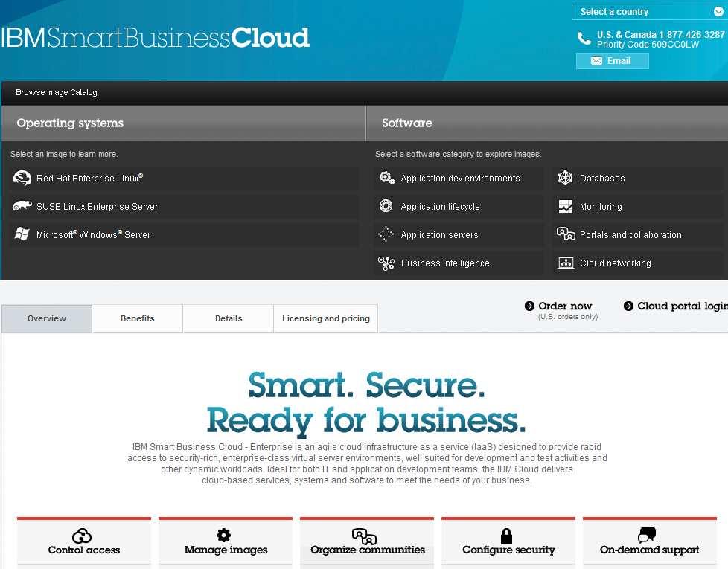728x569 pixels.
Task: Click the Browse Image Catalog menu item
Action: pyautogui.click(x=57, y=92)
